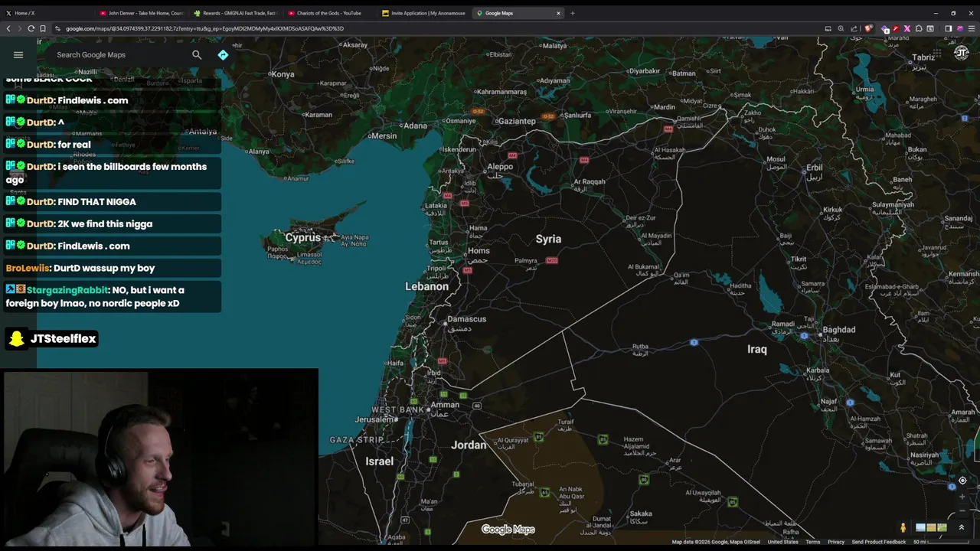Viewport: 980px width, 551px height.
Task: Open the Google apps grid
Action: click(939, 54)
